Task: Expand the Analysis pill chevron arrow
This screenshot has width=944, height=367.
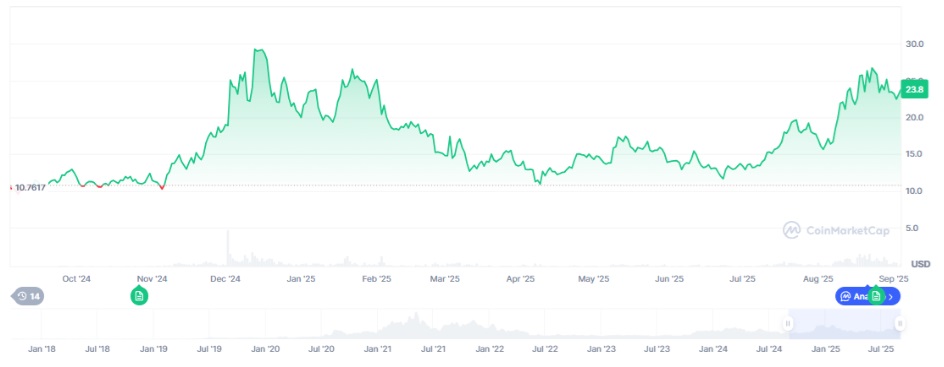Action: click(x=892, y=296)
